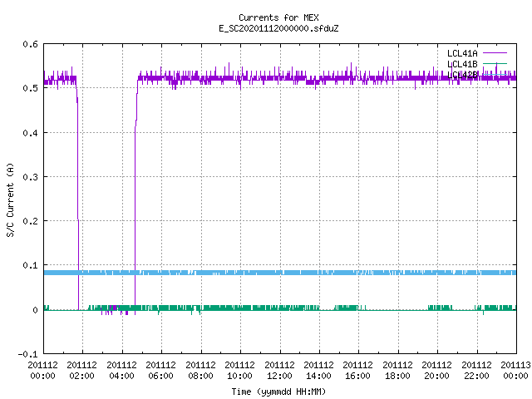This screenshot has width=532, height=399.
Task: Click the 201112 06:00 x-axis tick label
Action: (x=160, y=370)
